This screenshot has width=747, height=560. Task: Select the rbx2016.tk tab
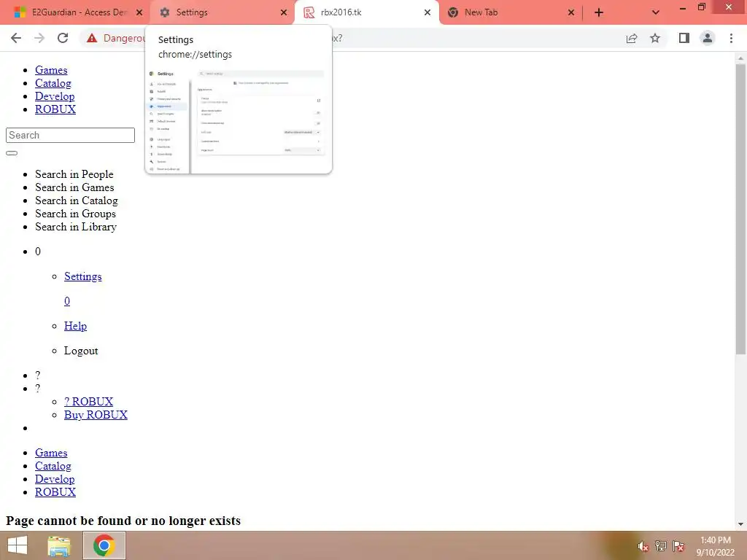click(365, 12)
